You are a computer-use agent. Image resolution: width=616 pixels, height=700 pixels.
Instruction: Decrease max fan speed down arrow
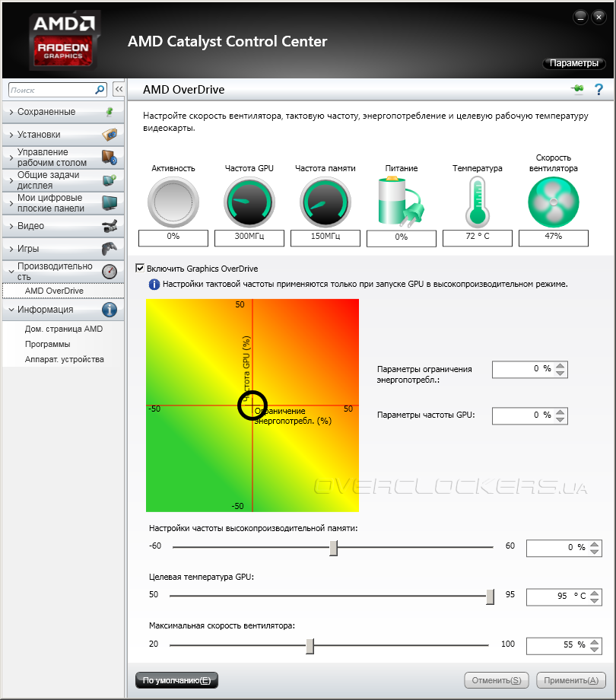point(594,650)
